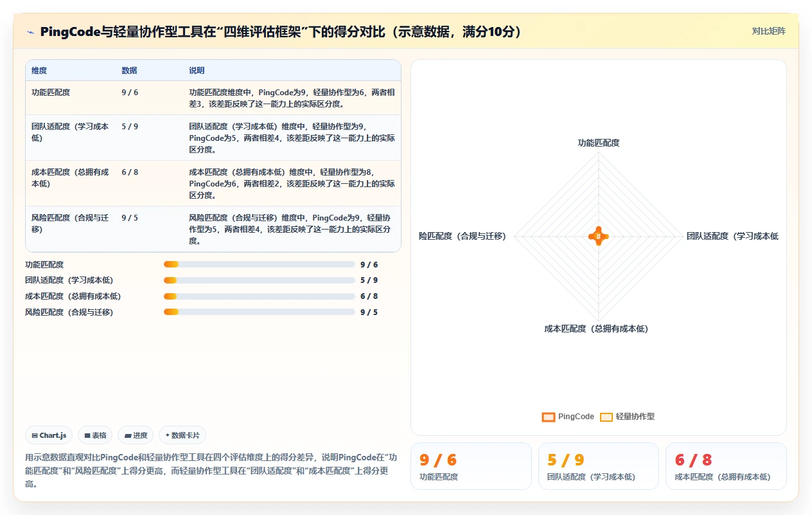Click the summary paragraph at bottom left
Image resolution: width=812 pixels, height=515 pixels.
211,471
